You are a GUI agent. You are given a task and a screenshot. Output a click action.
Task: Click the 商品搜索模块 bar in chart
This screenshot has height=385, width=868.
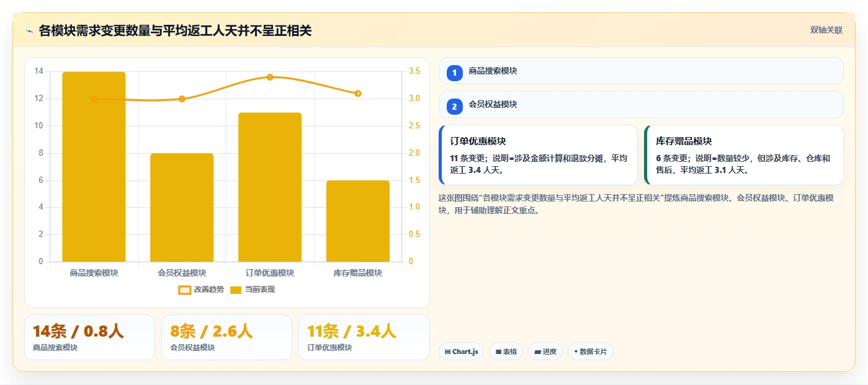(94, 167)
